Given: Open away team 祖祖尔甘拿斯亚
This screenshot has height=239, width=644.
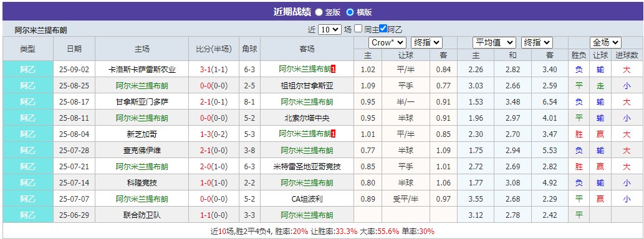Looking at the screenshot, I should coord(307,86).
